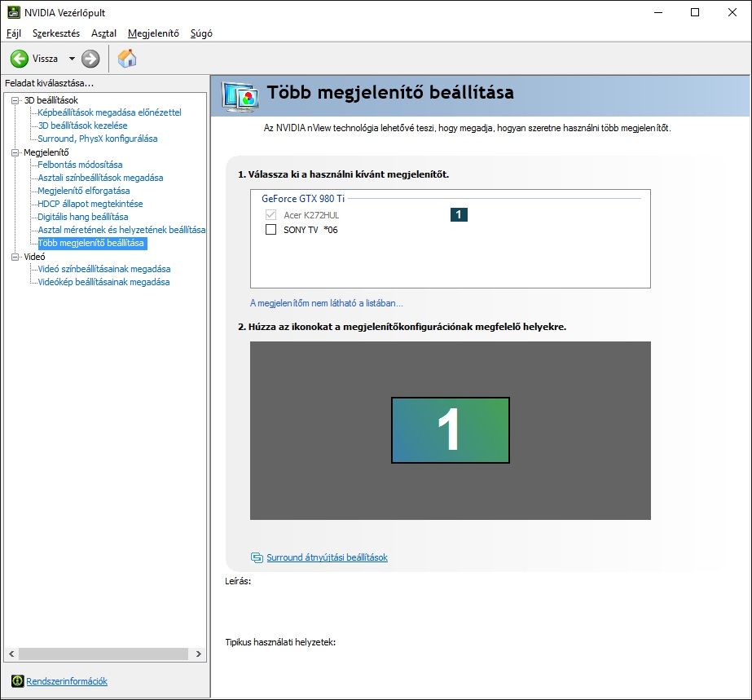
Task: Select Több megjelenítő beállítása tree item
Action: [x=91, y=243]
